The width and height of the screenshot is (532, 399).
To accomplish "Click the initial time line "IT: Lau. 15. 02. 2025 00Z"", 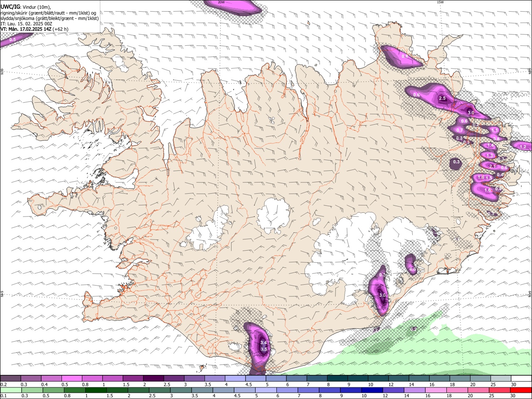I will [x=26, y=24].
